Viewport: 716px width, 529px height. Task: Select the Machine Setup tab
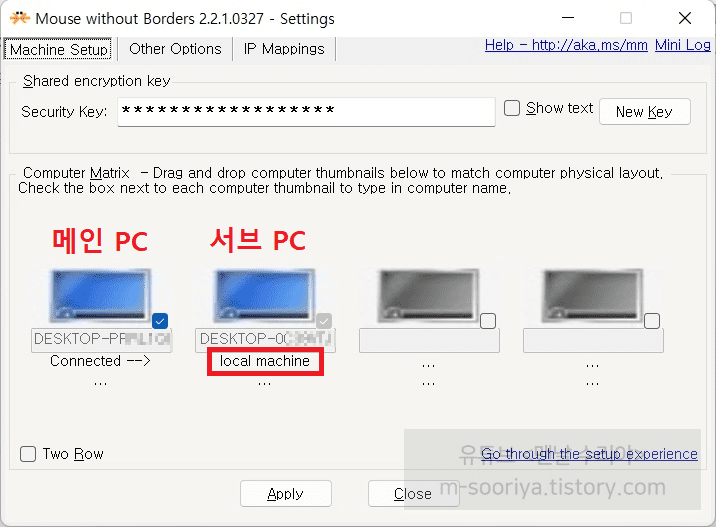click(x=59, y=49)
